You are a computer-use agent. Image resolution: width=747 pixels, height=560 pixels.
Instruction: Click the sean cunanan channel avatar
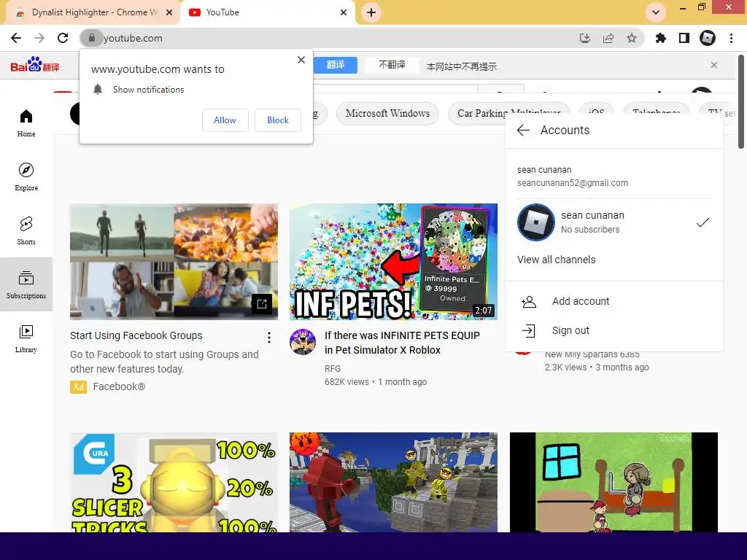(536, 222)
